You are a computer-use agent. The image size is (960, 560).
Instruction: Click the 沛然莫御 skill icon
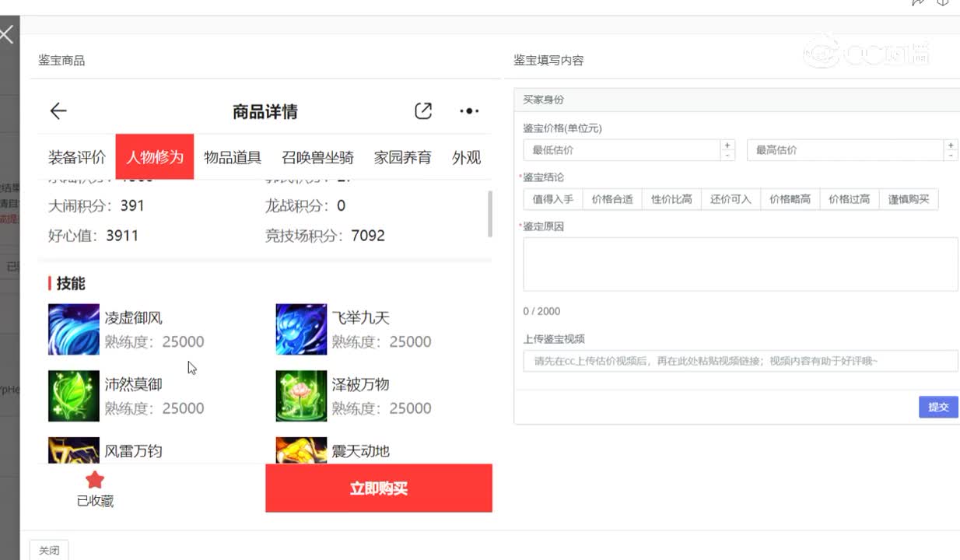(x=73, y=395)
